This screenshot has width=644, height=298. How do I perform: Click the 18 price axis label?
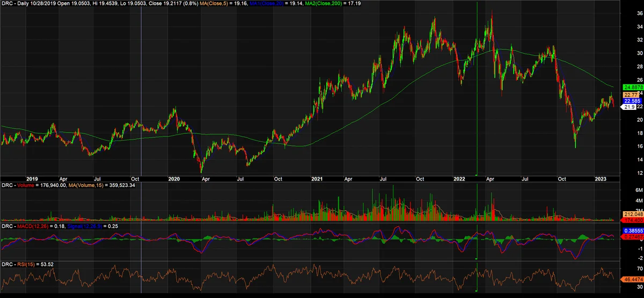[x=640, y=133]
